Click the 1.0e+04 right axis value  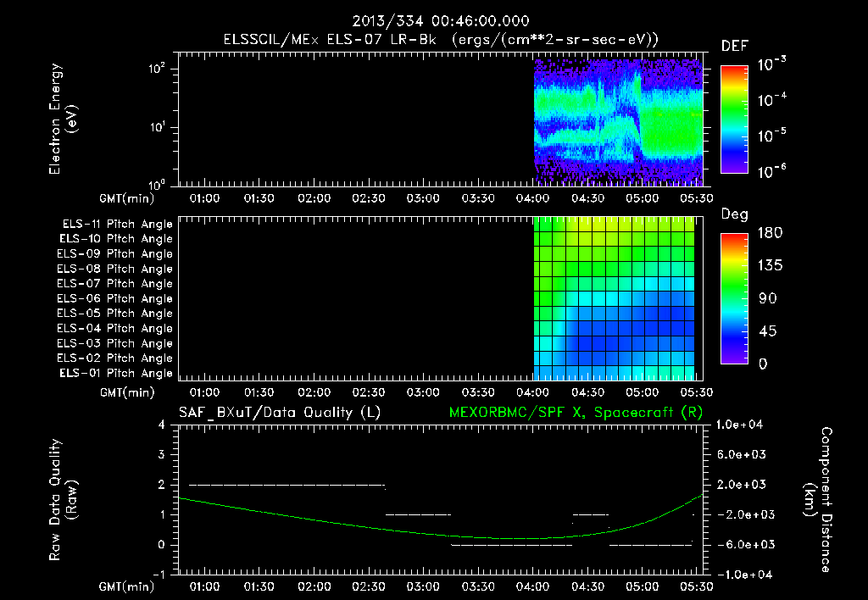point(739,425)
